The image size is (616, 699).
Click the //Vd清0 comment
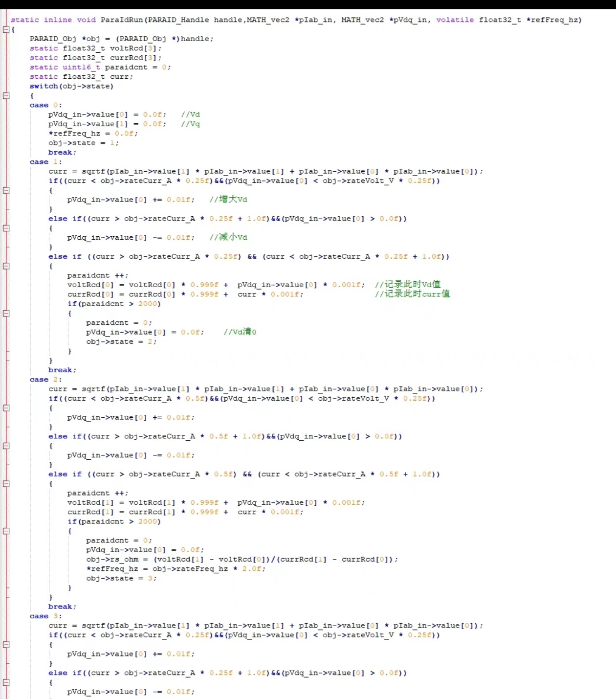[240, 332]
